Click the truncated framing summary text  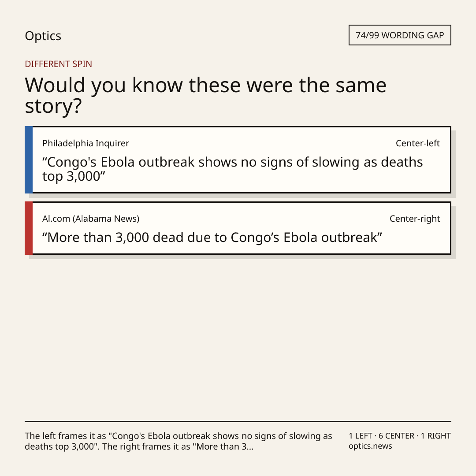[x=178, y=441]
